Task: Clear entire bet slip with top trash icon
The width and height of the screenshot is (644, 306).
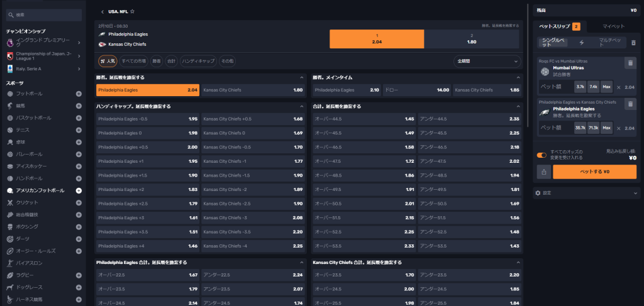Action: click(633, 43)
